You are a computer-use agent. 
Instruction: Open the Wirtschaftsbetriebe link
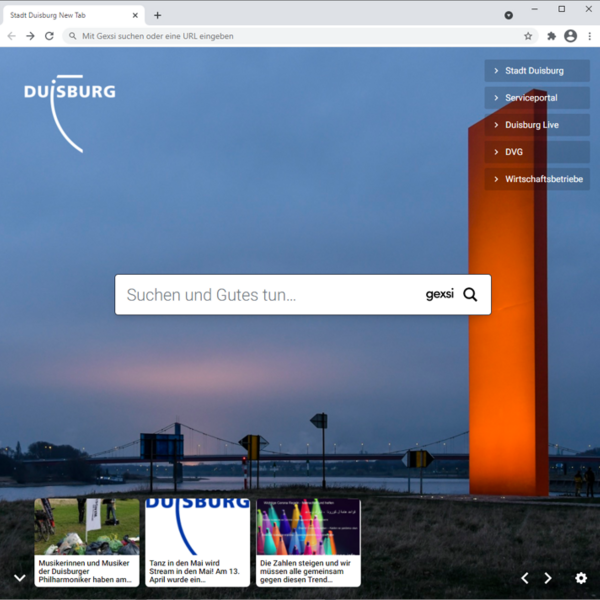tap(537, 179)
